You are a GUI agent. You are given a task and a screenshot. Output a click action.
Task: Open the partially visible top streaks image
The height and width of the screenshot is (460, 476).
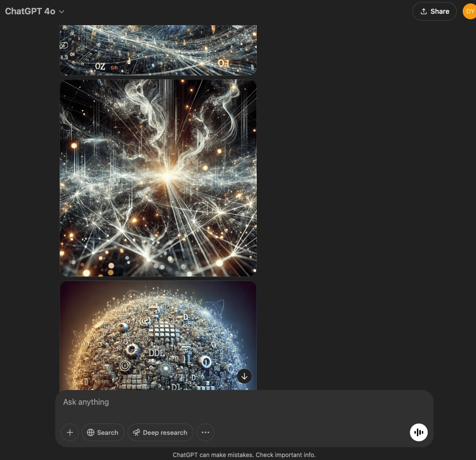pyautogui.click(x=158, y=49)
